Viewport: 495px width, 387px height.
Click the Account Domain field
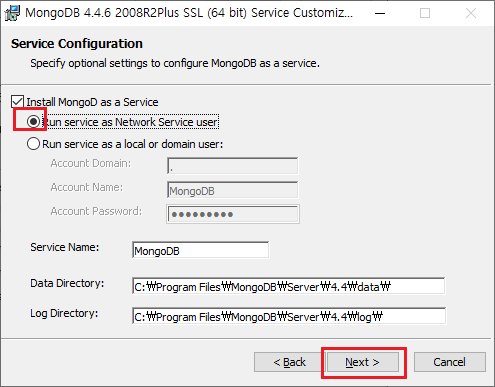(x=233, y=166)
